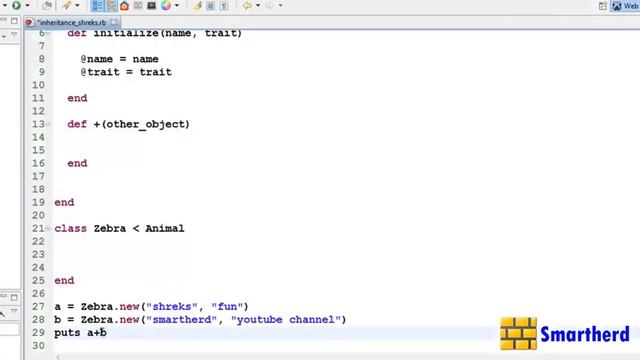
Task: Click the left panel gray triangle icon
Action: 14,35
